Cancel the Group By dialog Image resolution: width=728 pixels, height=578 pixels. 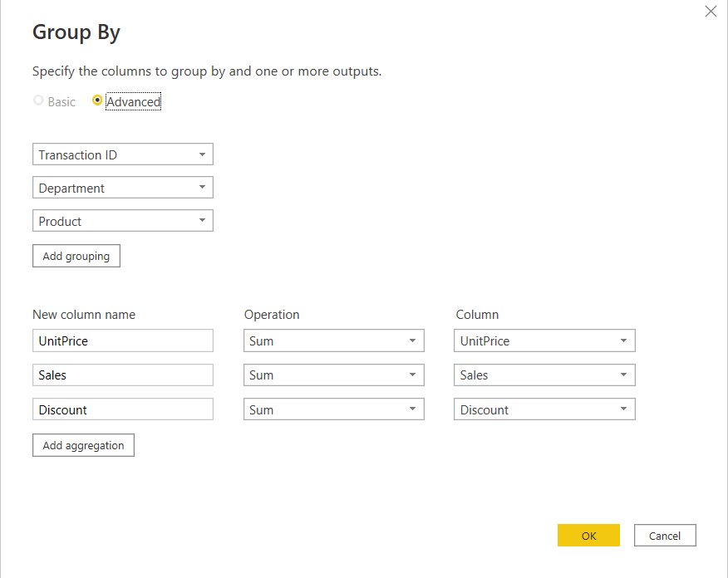665,536
